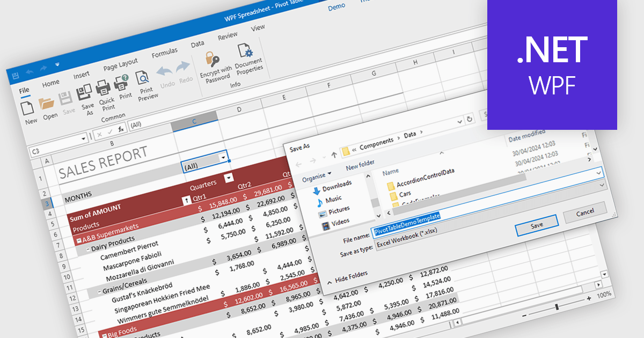This screenshot has width=644, height=338.
Task: Collapse the A&B Supermarkets group
Action: click(x=79, y=241)
